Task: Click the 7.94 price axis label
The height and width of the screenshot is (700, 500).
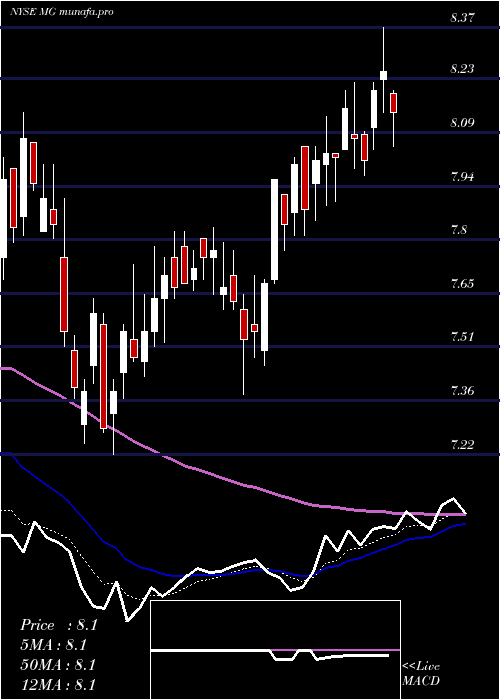Action: pyautogui.click(x=462, y=177)
